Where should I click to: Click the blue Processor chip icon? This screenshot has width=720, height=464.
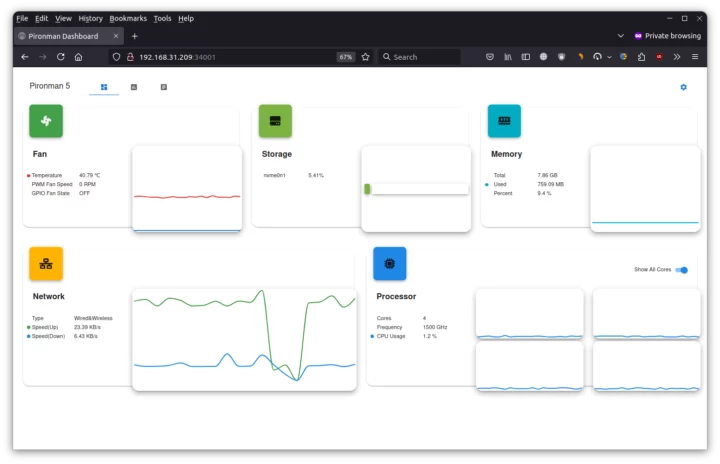pos(390,264)
